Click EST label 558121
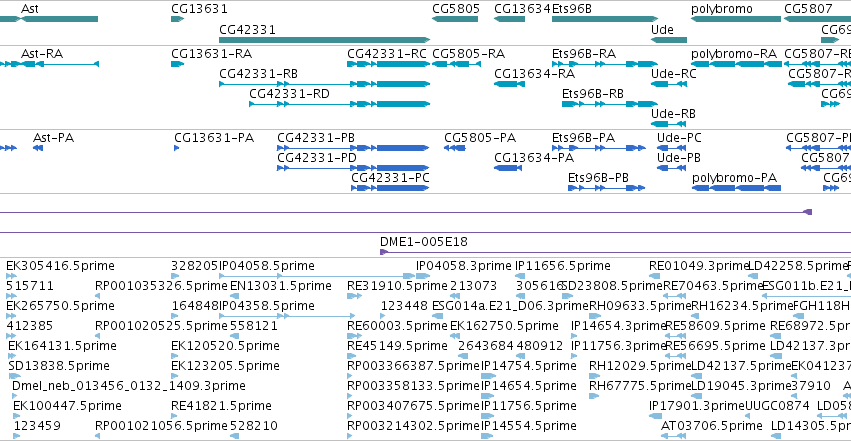Image resolution: width=851 pixels, height=441 pixels. [253, 326]
